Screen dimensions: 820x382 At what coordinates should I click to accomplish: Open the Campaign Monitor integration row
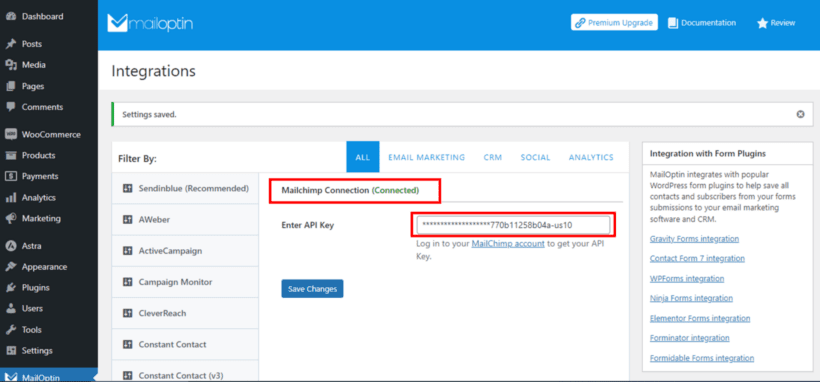185,282
